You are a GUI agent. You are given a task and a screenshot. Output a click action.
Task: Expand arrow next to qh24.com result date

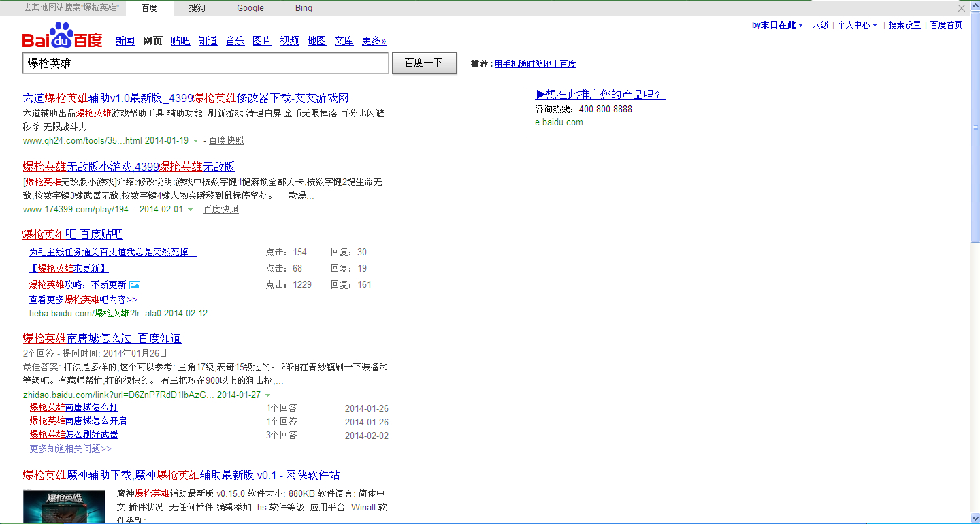point(196,141)
